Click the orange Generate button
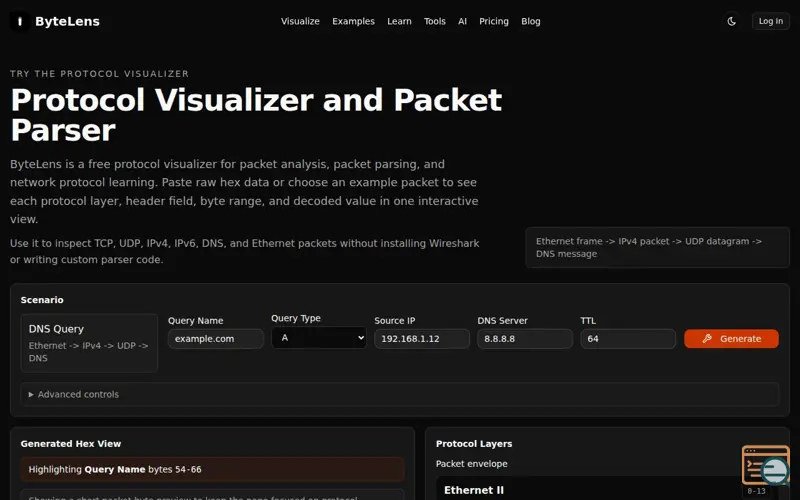The height and width of the screenshot is (500, 800). click(731, 339)
